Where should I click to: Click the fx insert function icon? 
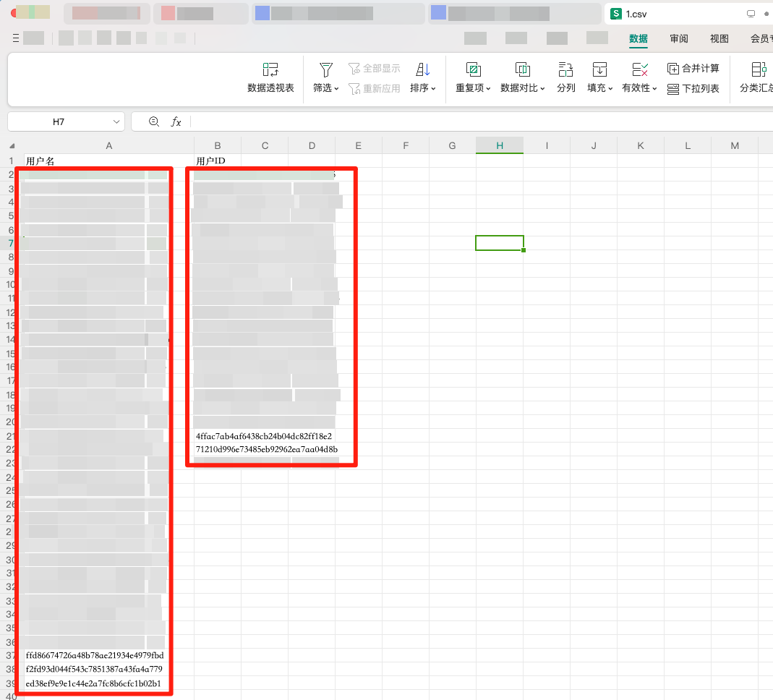176,121
